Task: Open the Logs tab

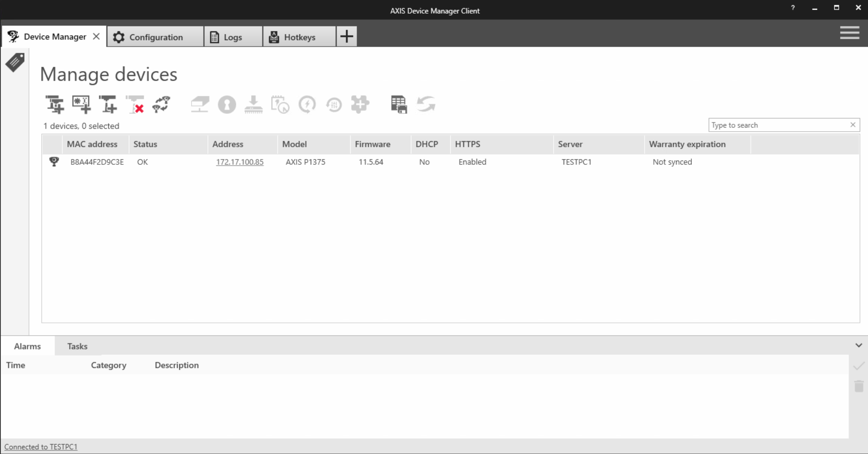Action: click(x=232, y=36)
